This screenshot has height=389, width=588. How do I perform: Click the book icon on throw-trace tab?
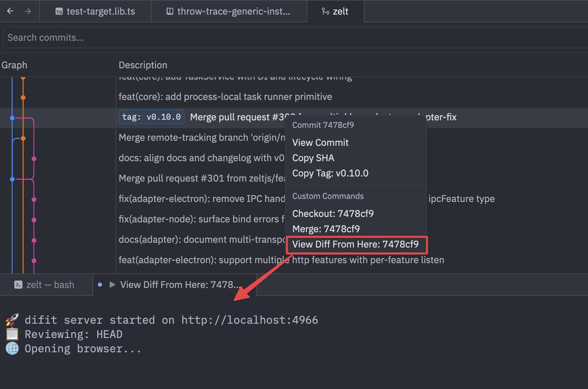tap(170, 11)
